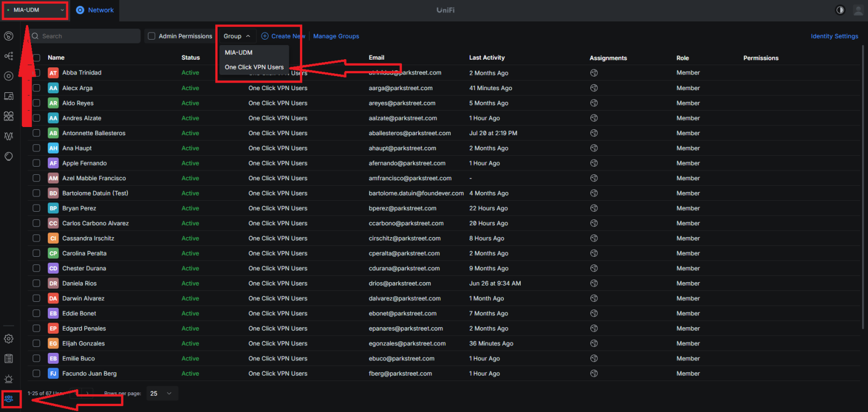Click inside the Search field
The height and width of the screenshot is (412, 868).
click(85, 36)
